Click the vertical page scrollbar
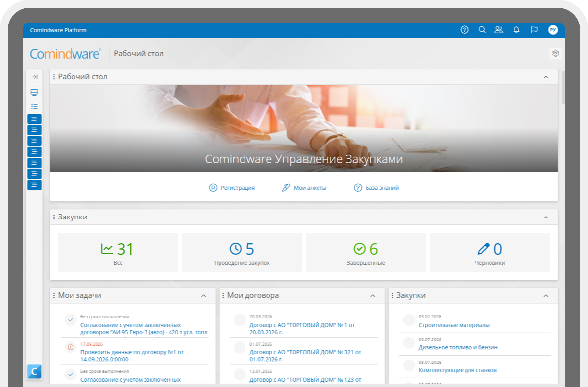Screen dimensions: 588x387 click(x=563, y=87)
